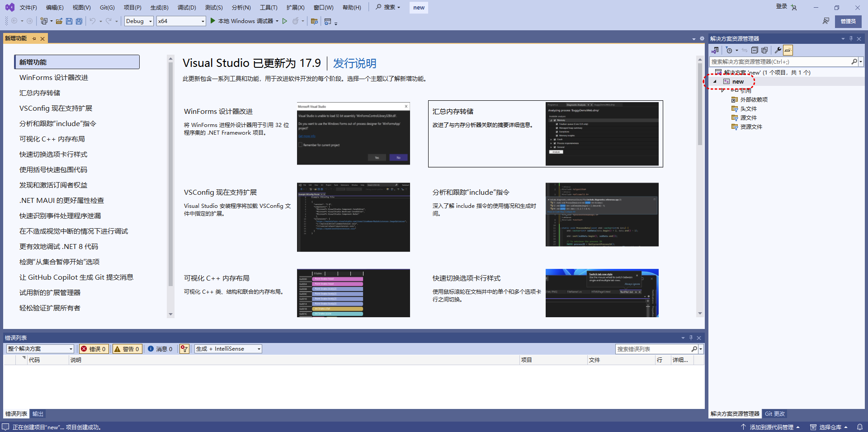Click the Redo arrow in toolbar
Viewport: 868px width, 432px height.
tap(108, 21)
